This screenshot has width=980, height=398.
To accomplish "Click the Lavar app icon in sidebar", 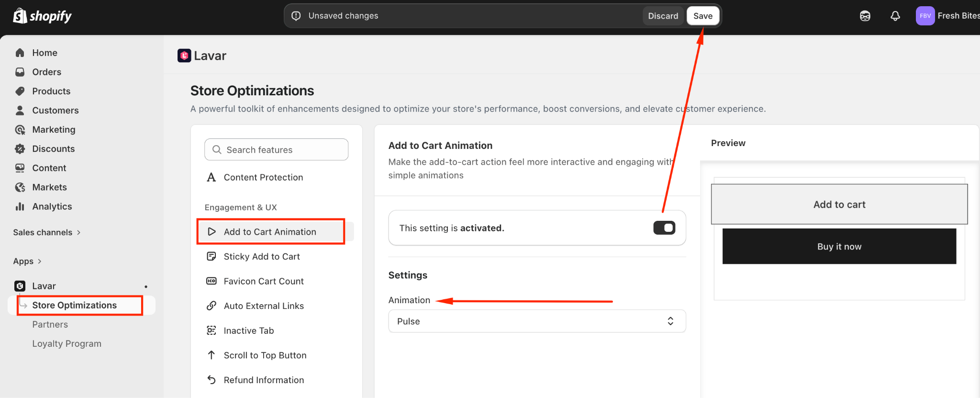I will pos(20,286).
